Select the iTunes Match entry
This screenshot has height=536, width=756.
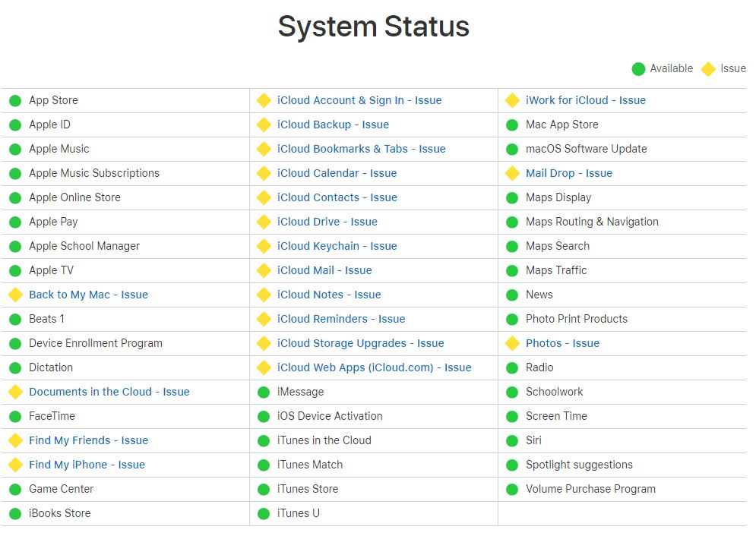(310, 464)
